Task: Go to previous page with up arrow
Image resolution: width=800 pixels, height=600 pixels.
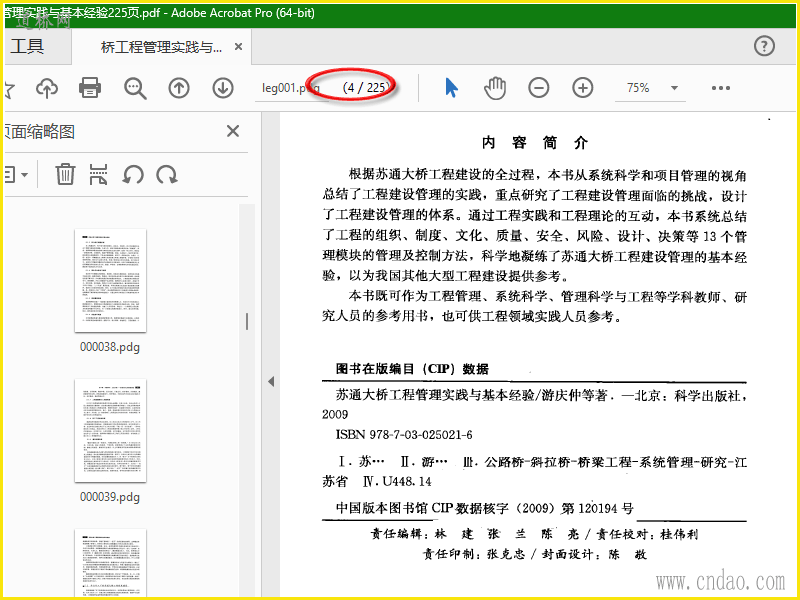Action: tap(179, 88)
